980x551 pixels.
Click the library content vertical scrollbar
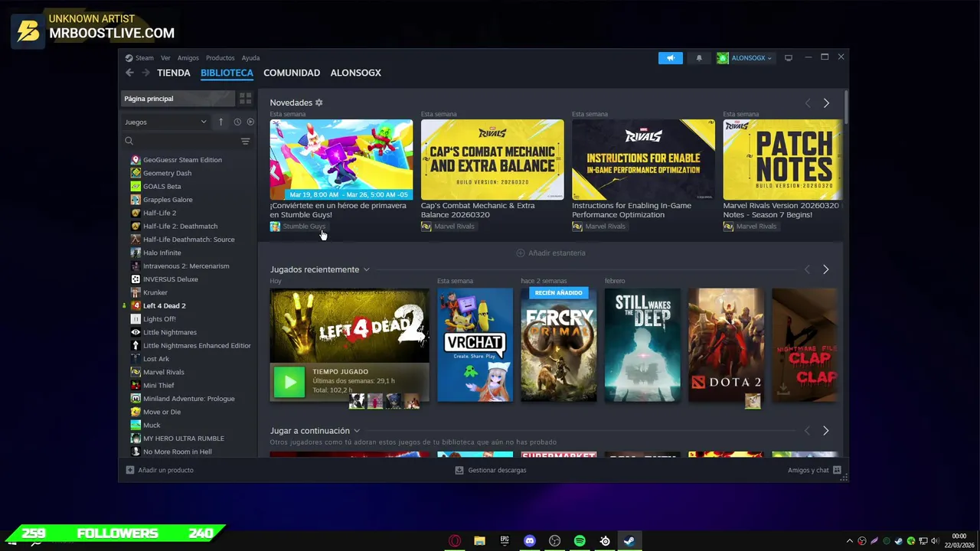pyautogui.click(x=846, y=107)
